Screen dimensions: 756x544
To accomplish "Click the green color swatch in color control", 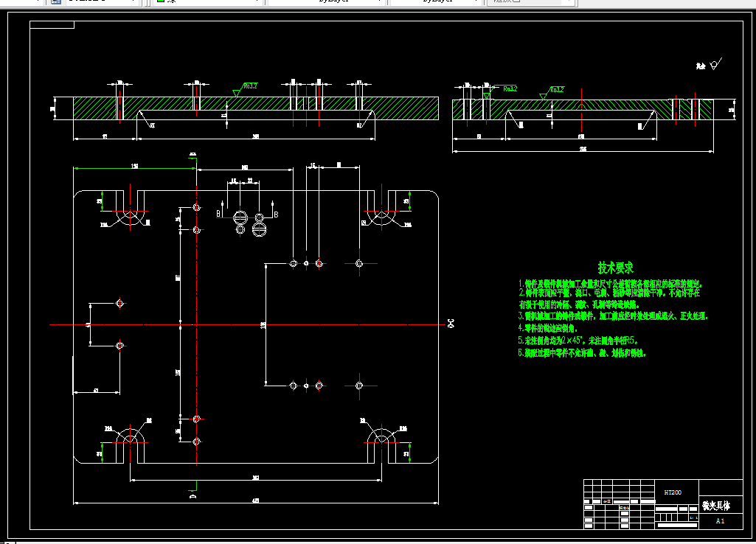I will (x=161, y=1).
